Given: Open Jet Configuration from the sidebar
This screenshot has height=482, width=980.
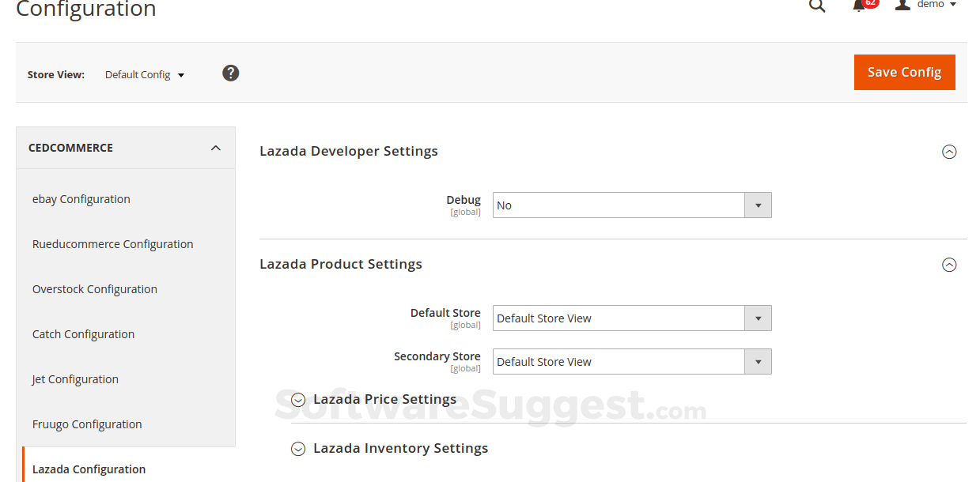Looking at the screenshot, I should coord(74,378).
